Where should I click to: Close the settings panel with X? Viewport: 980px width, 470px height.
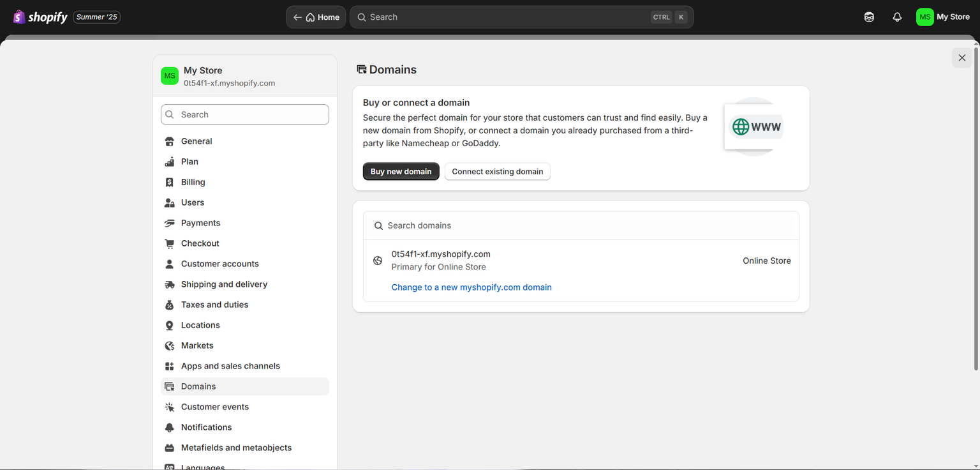point(962,57)
